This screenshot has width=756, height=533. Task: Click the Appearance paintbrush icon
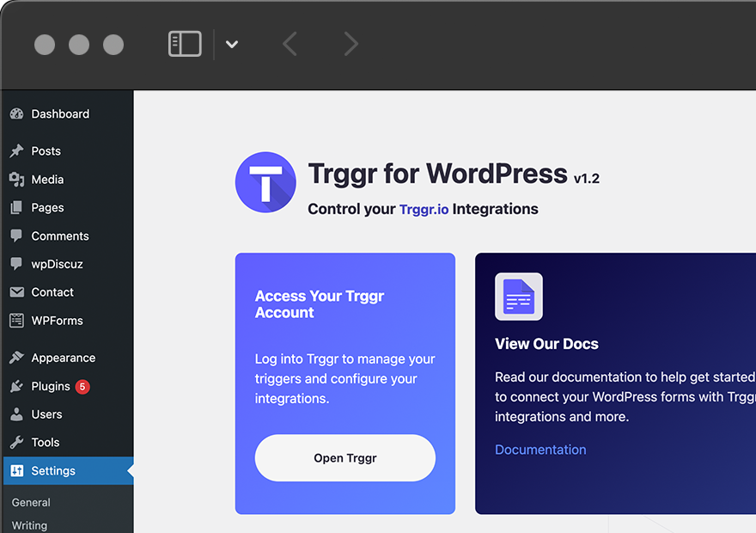tap(16, 358)
